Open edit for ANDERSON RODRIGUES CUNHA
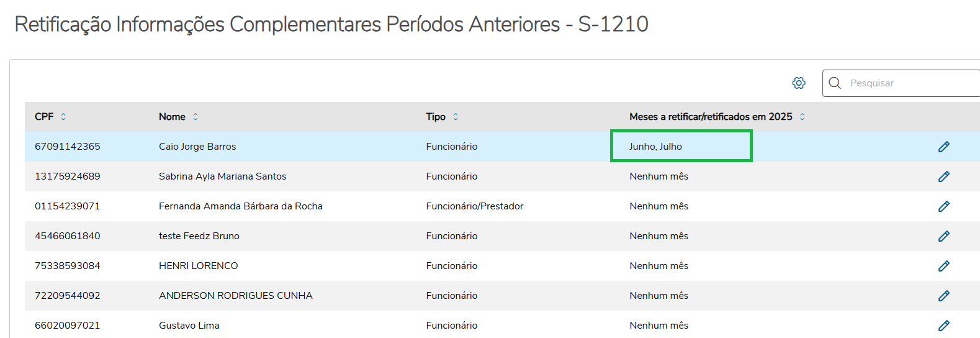The height and width of the screenshot is (338, 980). click(x=943, y=296)
